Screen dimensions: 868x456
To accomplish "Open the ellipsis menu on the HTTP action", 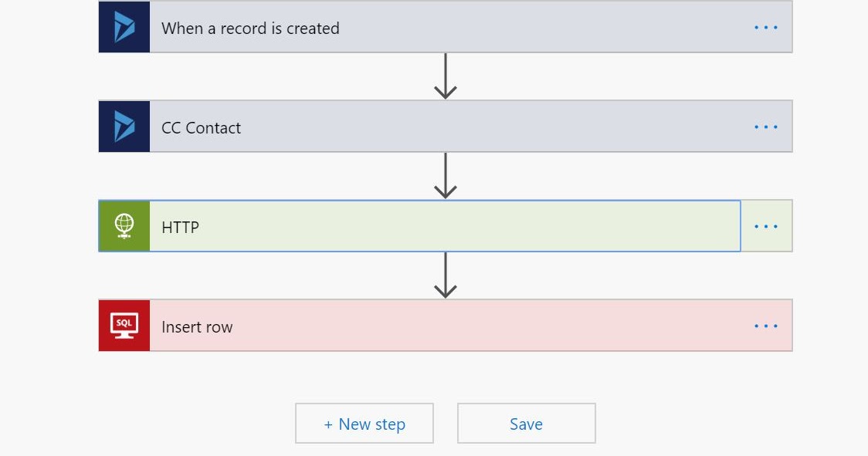I will coord(765,225).
